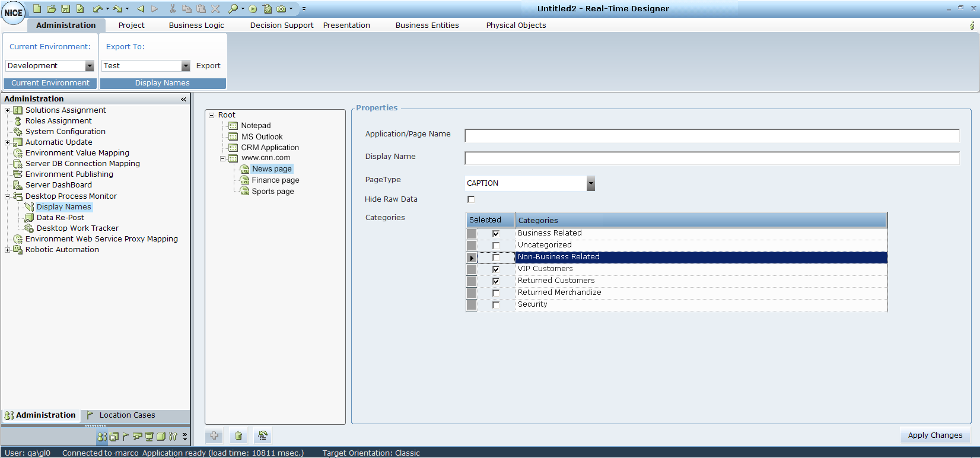Click the Open folder toolbar icon
The image size is (980, 458).
pyautogui.click(x=51, y=9)
